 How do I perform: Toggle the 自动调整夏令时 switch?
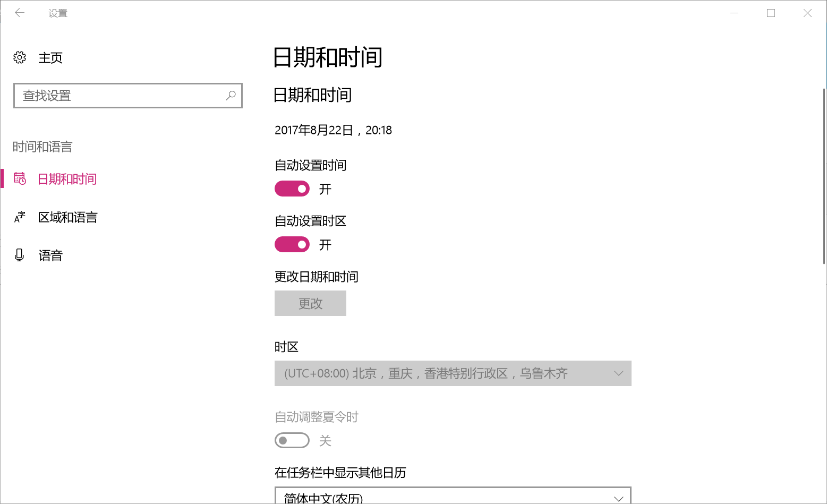[x=292, y=440]
